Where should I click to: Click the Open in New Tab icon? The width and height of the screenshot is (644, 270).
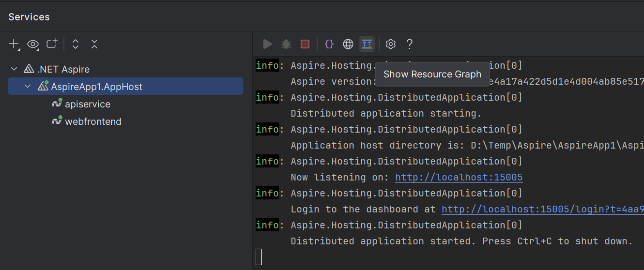pos(52,44)
